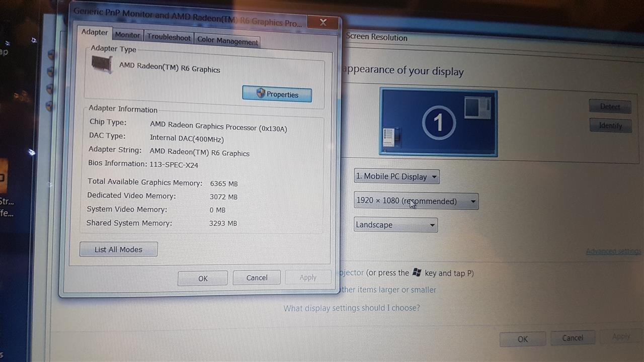Click Internal DAC(400MHz) text
644x362 pixels.
click(187, 138)
